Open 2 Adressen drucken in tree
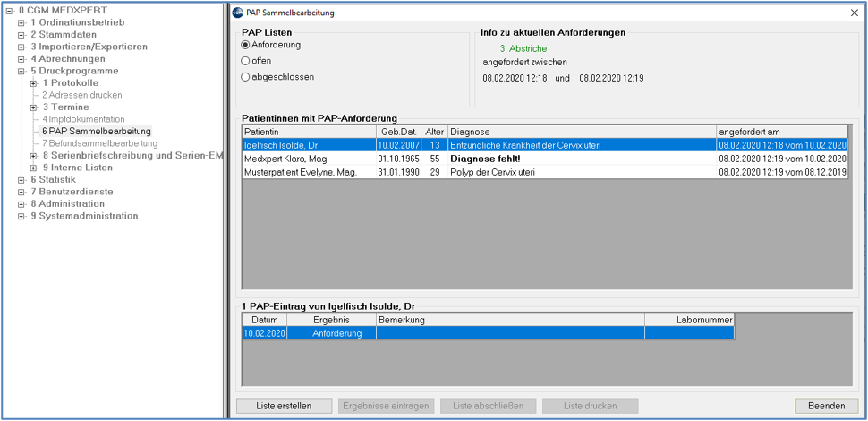Image resolution: width=868 pixels, height=421 pixels. (82, 95)
